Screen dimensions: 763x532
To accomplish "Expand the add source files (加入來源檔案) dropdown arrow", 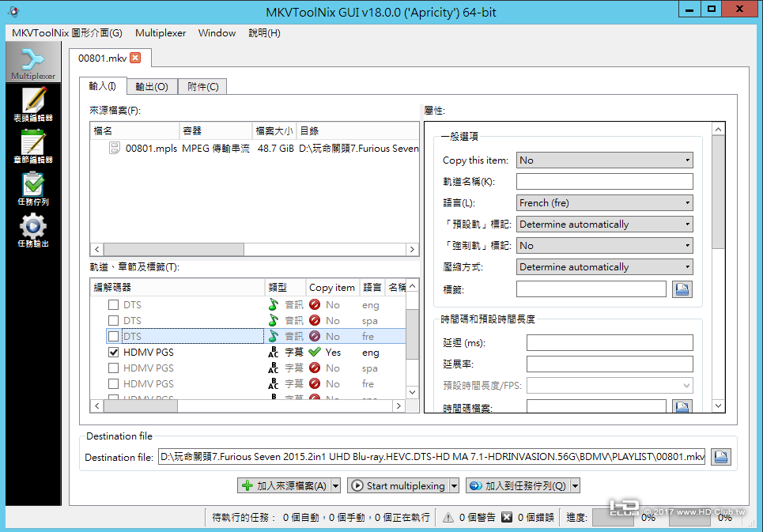I will click(335, 486).
